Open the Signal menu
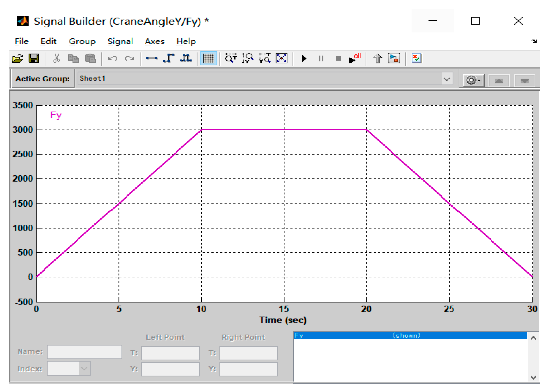This screenshot has width=549, height=392. [x=120, y=41]
